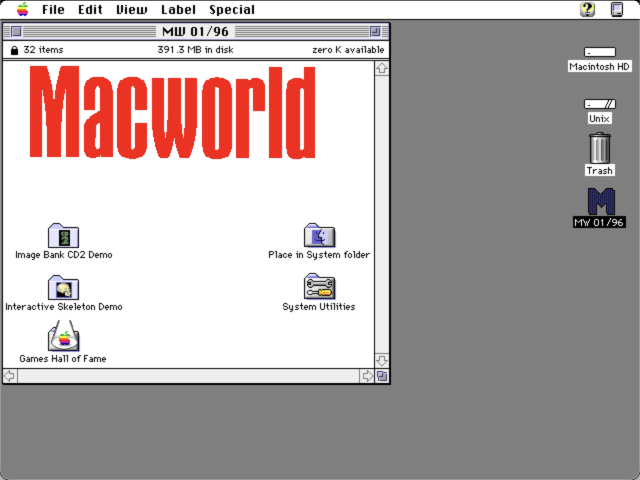The width and height of the screenshot is (640, 480).
Task: Click the close box of MW 01/96 window
Action: pos(16,31)
